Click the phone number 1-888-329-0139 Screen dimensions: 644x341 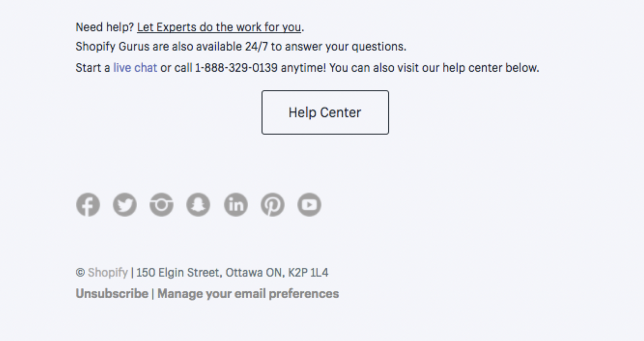coord(236,68)
